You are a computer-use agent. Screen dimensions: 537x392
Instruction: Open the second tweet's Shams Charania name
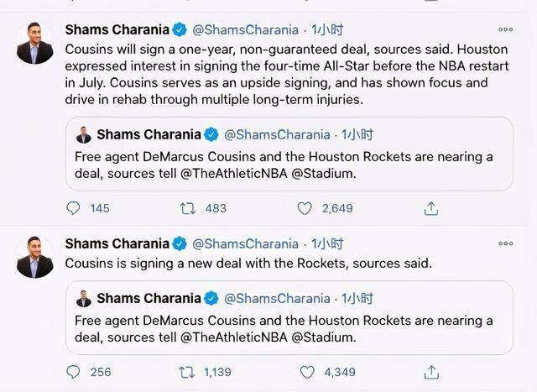pos(117,243)
